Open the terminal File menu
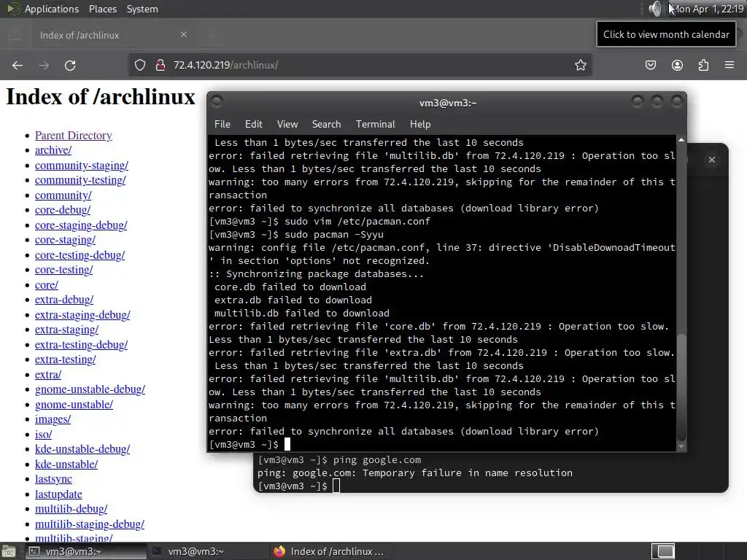Screen dimensions: 747x560 tap(222, 124)
